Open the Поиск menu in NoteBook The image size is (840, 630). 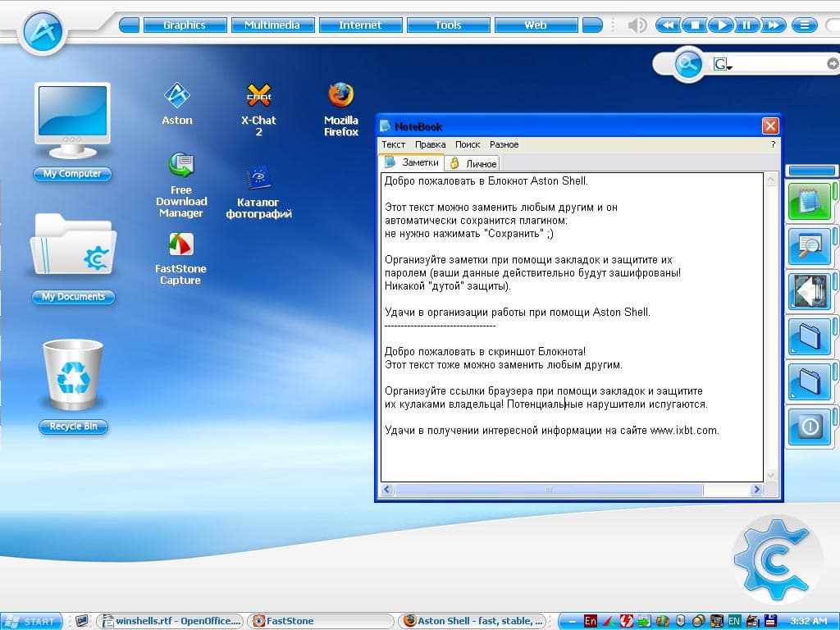[x=467, y=144]
